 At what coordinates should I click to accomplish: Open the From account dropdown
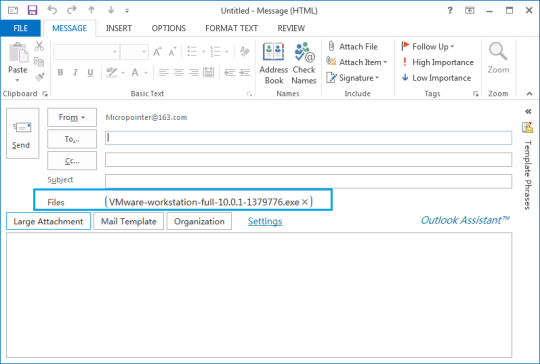72,117
